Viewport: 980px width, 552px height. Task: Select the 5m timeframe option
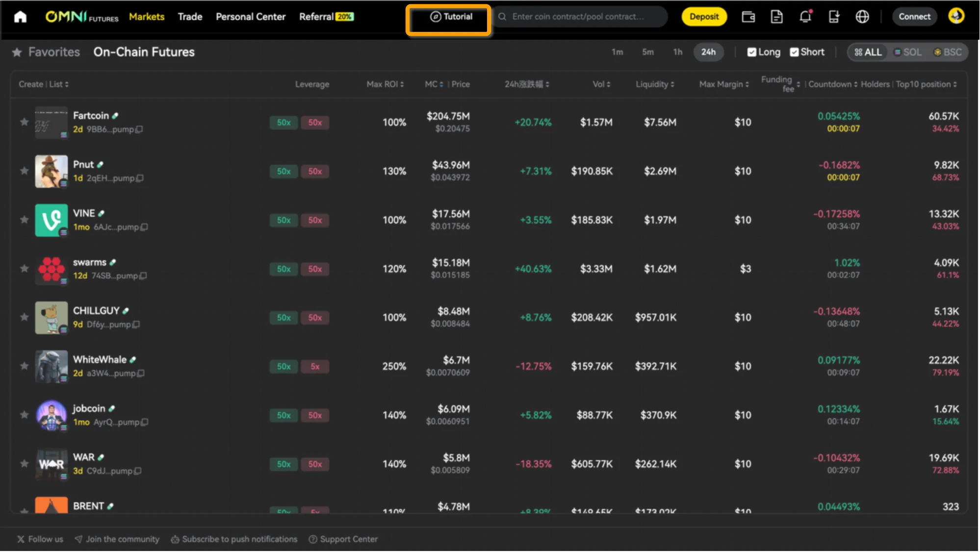tap(647, 52)
